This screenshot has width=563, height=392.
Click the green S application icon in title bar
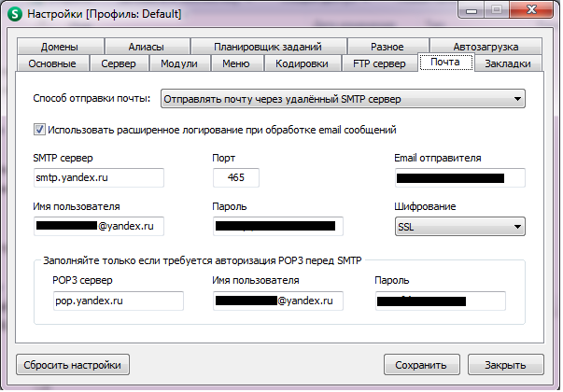(x=15, y=14)
